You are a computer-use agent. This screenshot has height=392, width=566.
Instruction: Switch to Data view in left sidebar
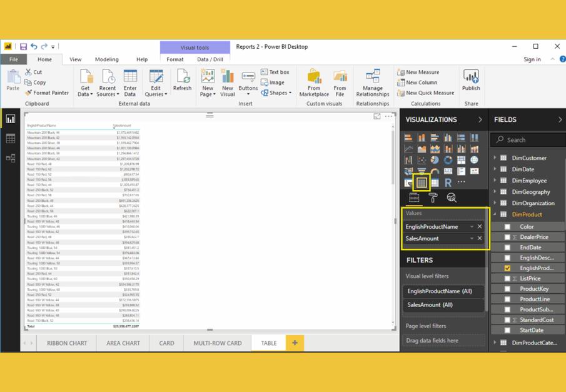11,139
